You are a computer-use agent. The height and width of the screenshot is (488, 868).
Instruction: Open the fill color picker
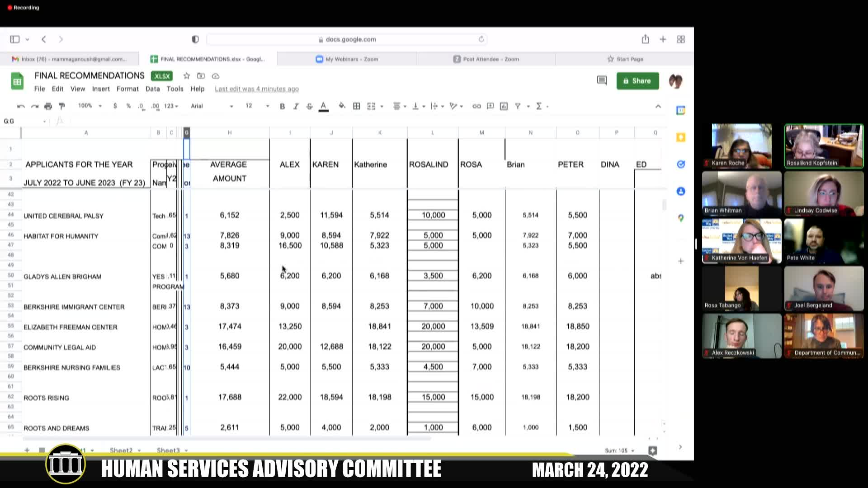coord(342,106)
